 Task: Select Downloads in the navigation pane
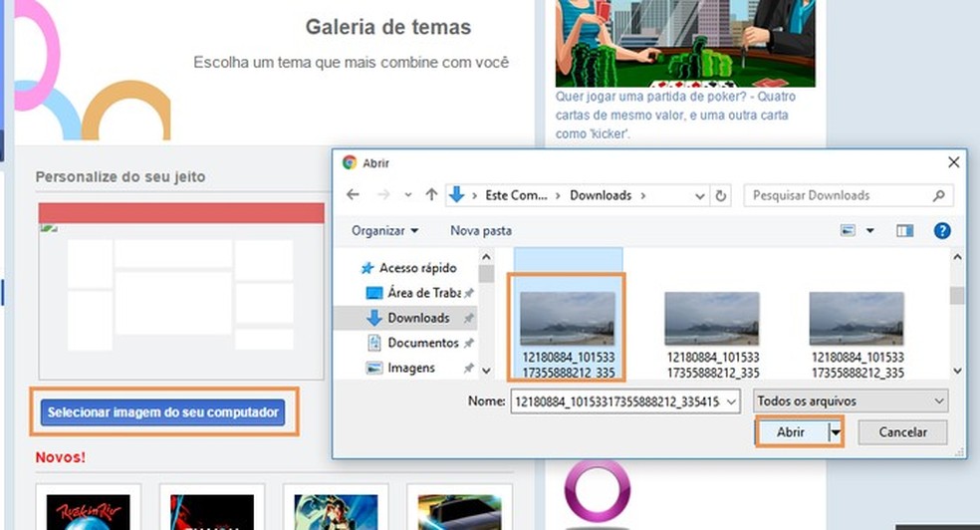407,318
